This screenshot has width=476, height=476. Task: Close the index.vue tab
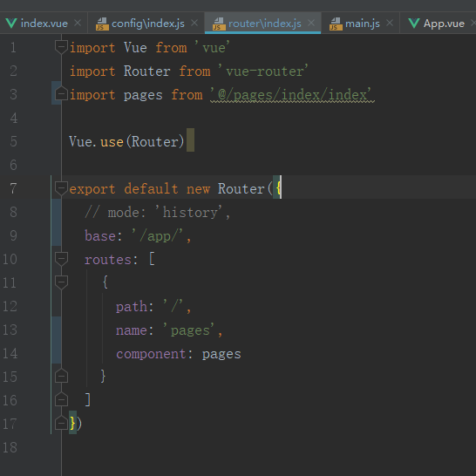[x=78, y=23]
